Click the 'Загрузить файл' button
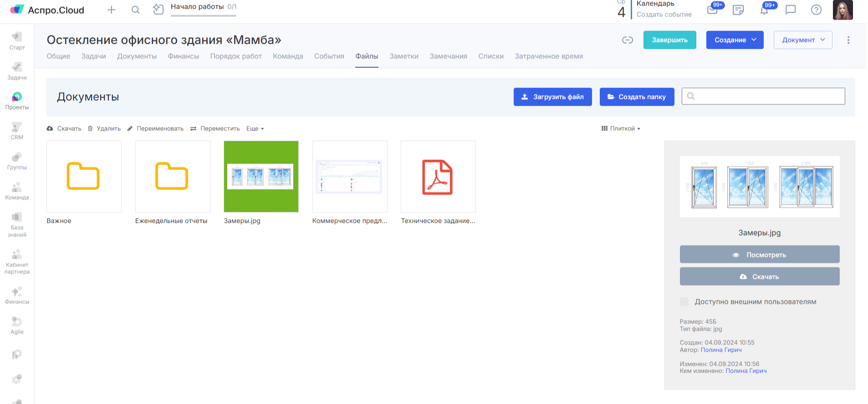 click(x=552, y=97)
